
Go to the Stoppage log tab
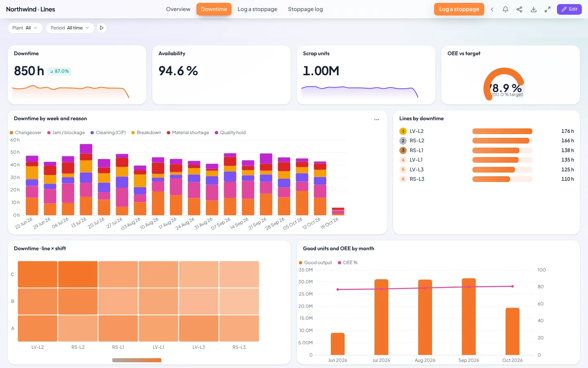tap(305, 9)
